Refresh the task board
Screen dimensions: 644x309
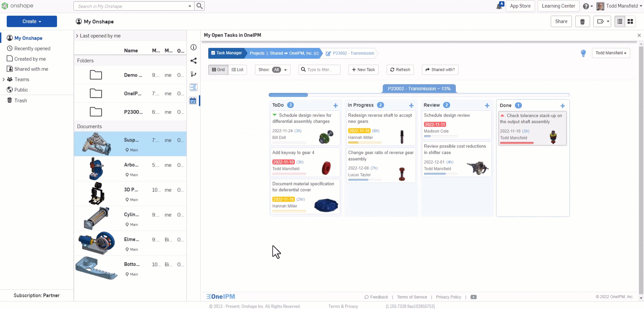click(400, 70)
